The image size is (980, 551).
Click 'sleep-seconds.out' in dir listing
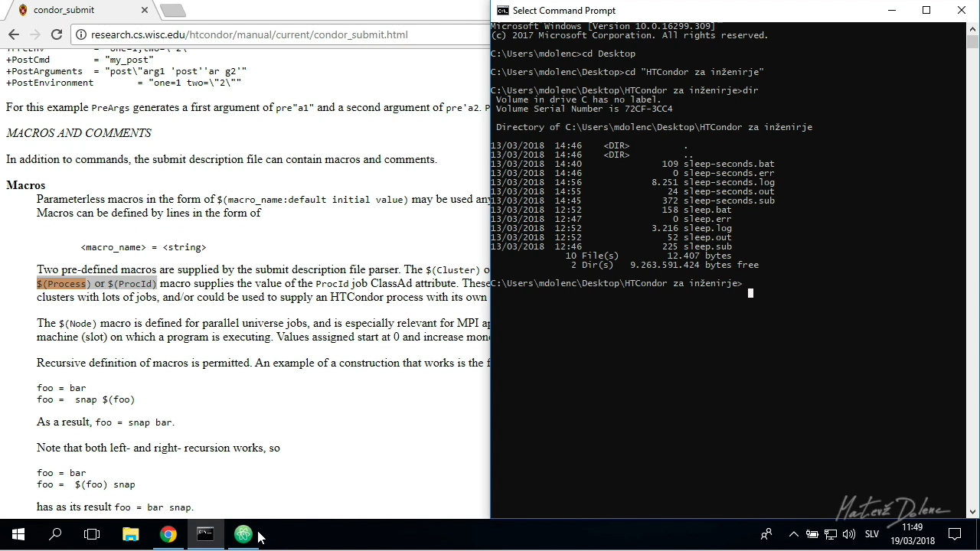pos(728,191)
